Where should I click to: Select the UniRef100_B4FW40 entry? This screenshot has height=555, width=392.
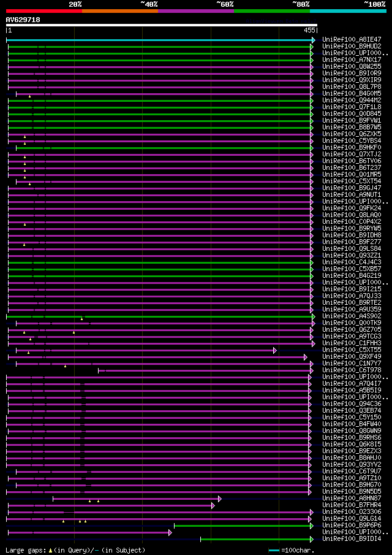[x=352, y=424]
